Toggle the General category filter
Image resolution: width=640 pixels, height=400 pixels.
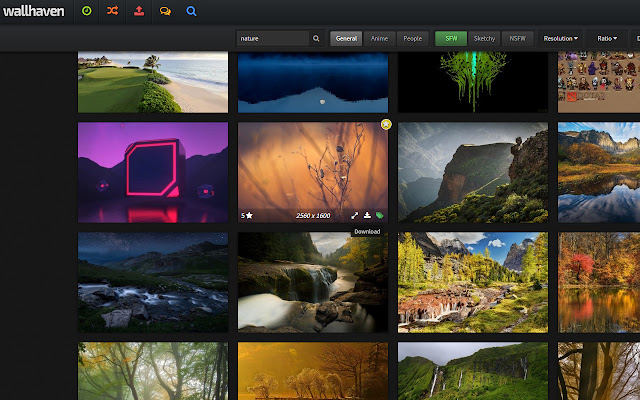pyautogui.click(x=346, y=39)
